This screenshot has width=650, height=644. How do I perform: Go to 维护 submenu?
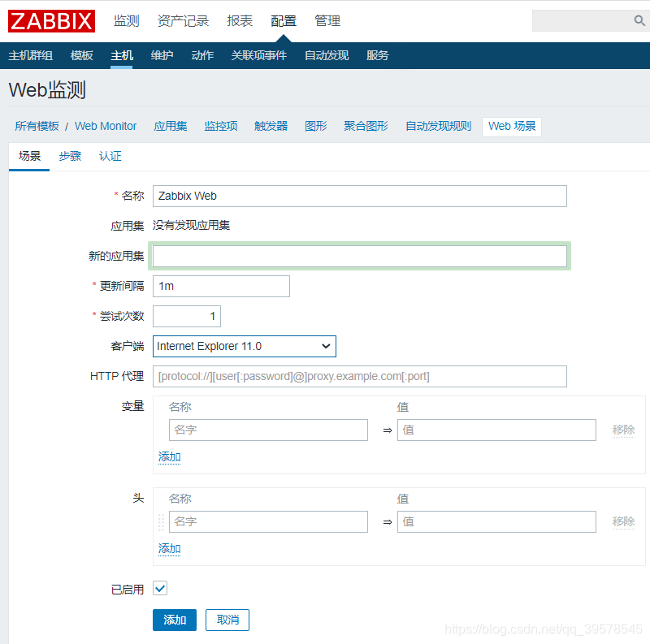click(x=162, y=55)
